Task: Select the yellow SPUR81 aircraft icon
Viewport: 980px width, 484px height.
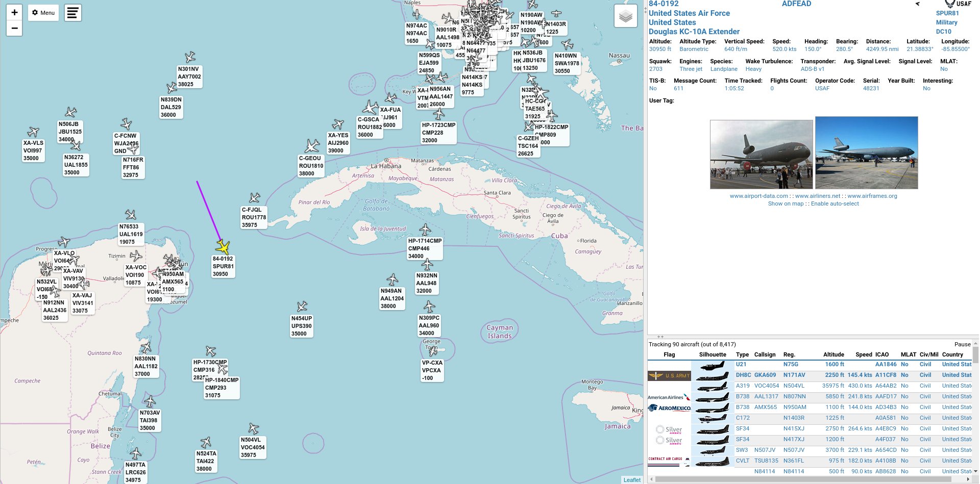Action: click(x=223, y=247)
